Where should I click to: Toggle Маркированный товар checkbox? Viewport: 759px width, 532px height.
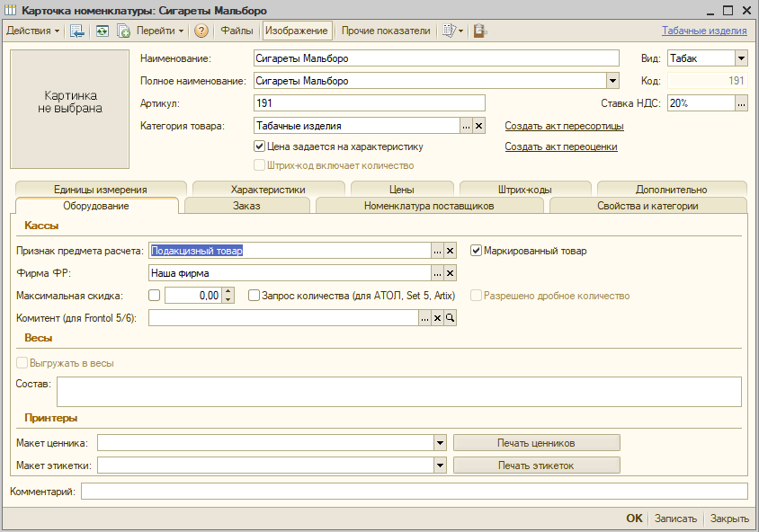pyautogui.click(x=477, y=251)
